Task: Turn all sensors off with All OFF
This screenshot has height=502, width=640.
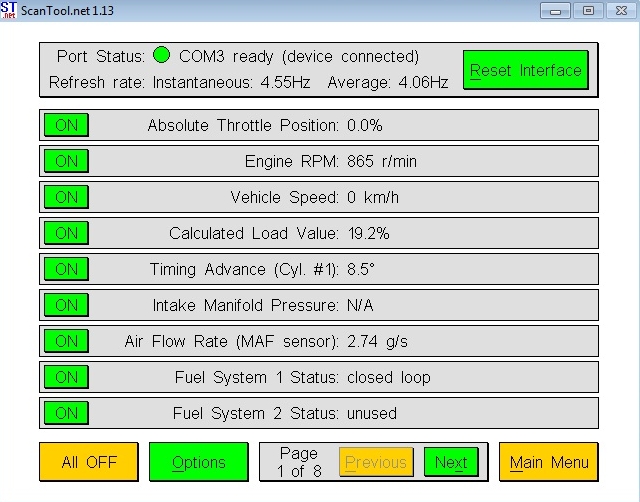Action: (89, 462)
